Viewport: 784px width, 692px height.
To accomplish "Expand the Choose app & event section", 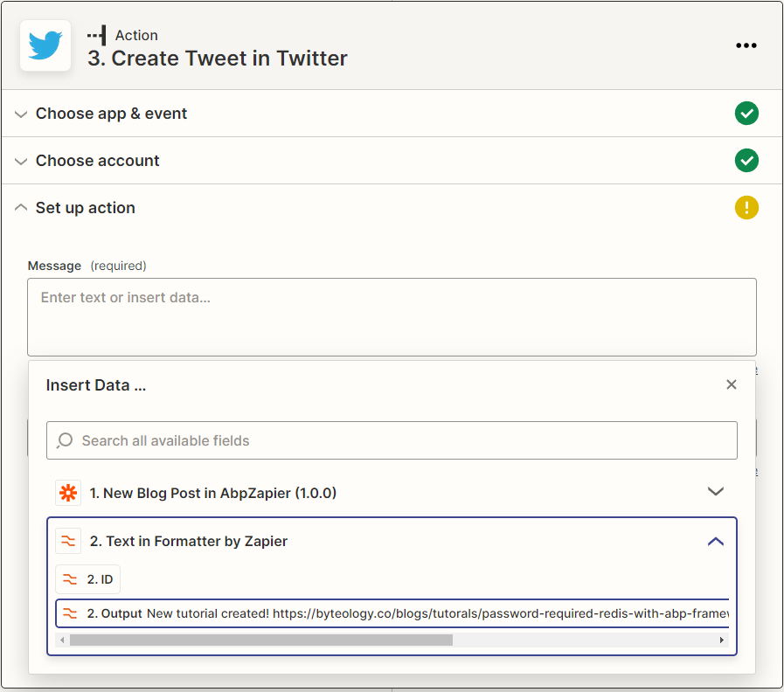I will [20, 114].
